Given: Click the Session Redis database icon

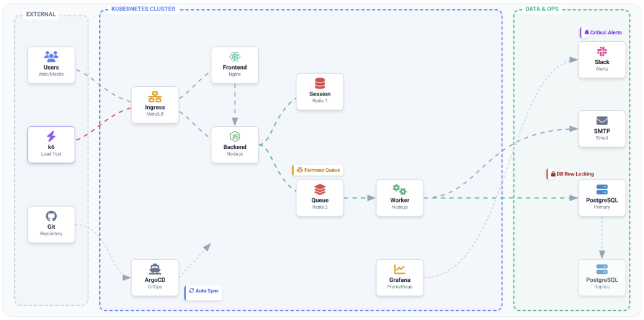Looking at the screenshot, I should (x=320, y=83).
